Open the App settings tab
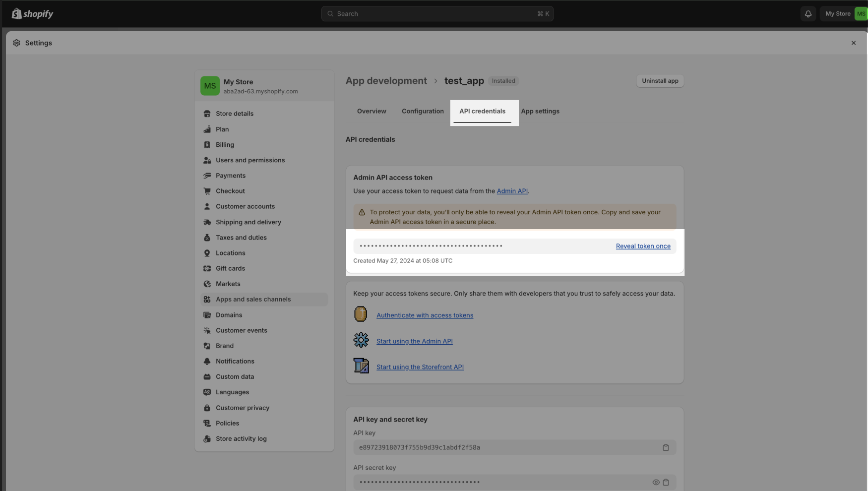868x491 pixels. (540, 111)
